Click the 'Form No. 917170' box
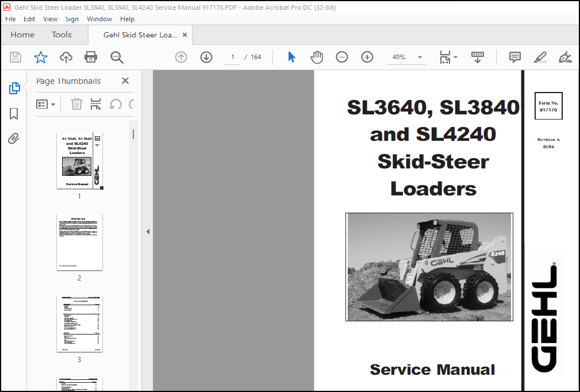This screenshot has width=580, height=392. pyautogui.click(x=548, y=106)
